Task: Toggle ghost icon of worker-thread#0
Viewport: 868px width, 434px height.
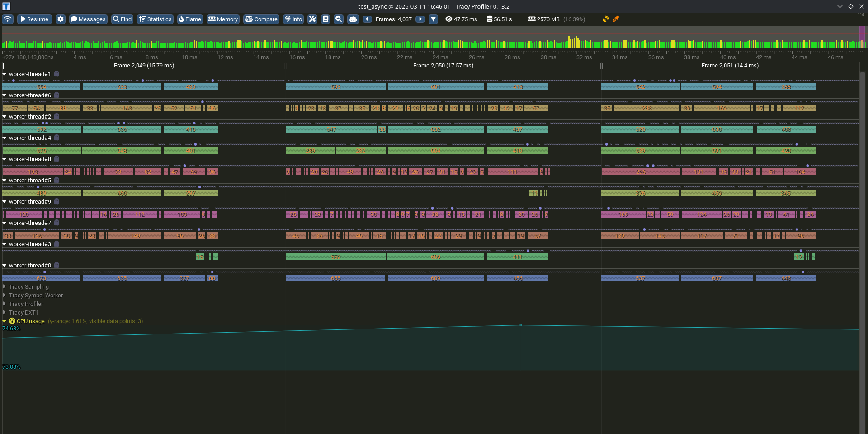Action: point(57,265)
